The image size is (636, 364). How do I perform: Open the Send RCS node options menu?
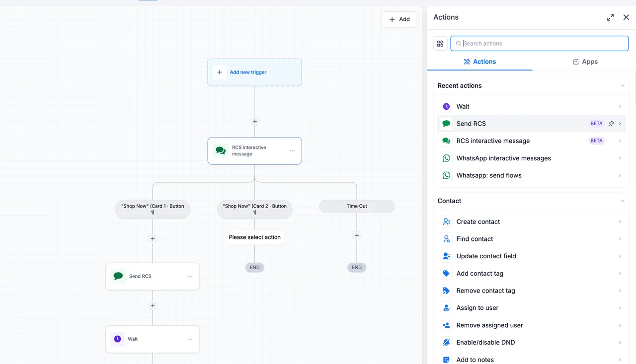[190, 276]
